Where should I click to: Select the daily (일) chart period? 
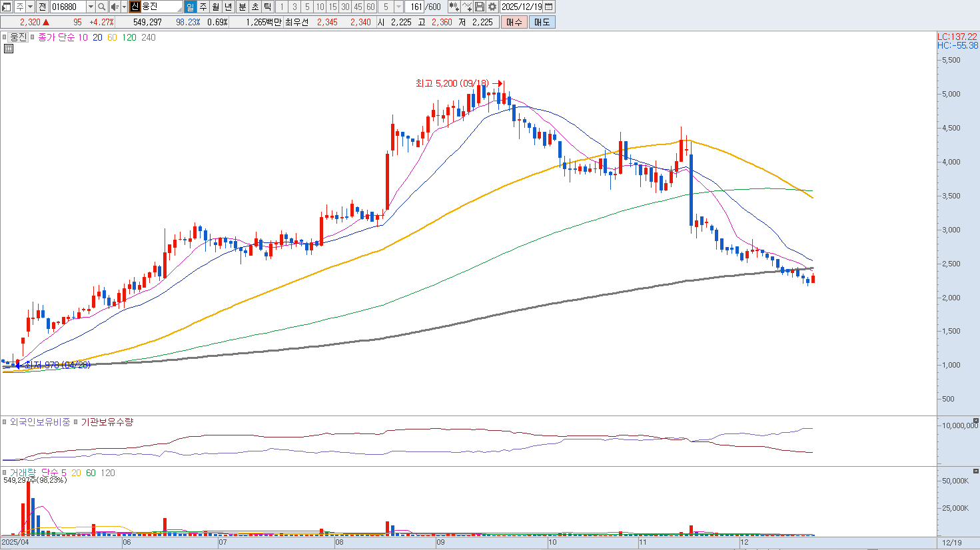point(190,7)
